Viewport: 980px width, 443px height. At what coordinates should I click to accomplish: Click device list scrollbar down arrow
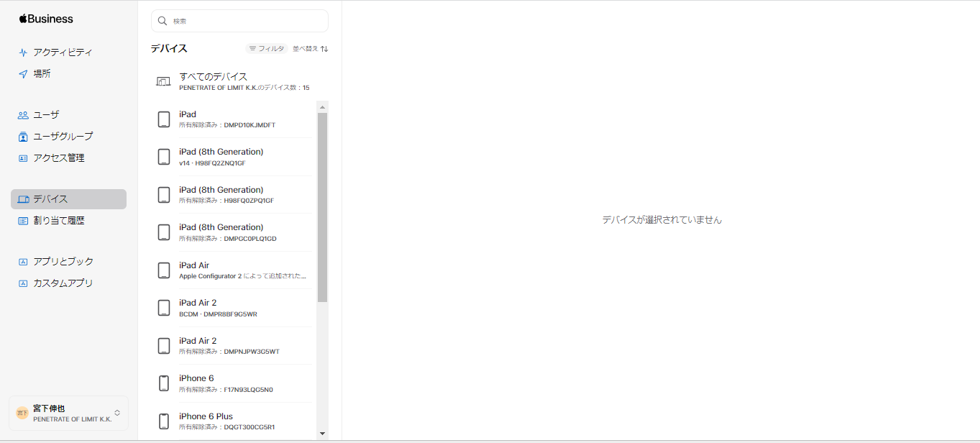322,434
